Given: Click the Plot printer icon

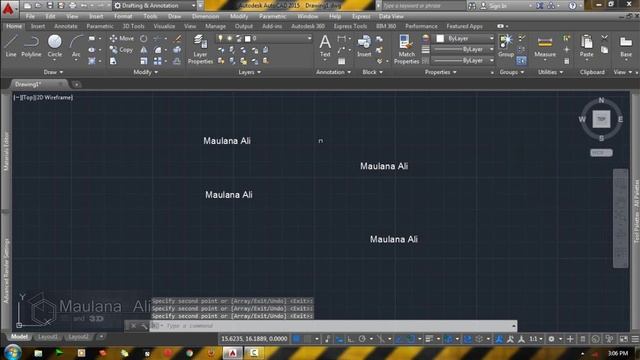Looking at the screenshot, I should (x=72, y=6).
